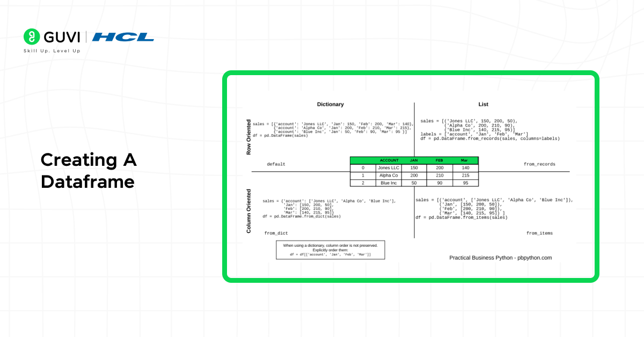The image size is (644, 337).
Task: Switch to the Dictionary section heading
Action: tap(330, 104)
